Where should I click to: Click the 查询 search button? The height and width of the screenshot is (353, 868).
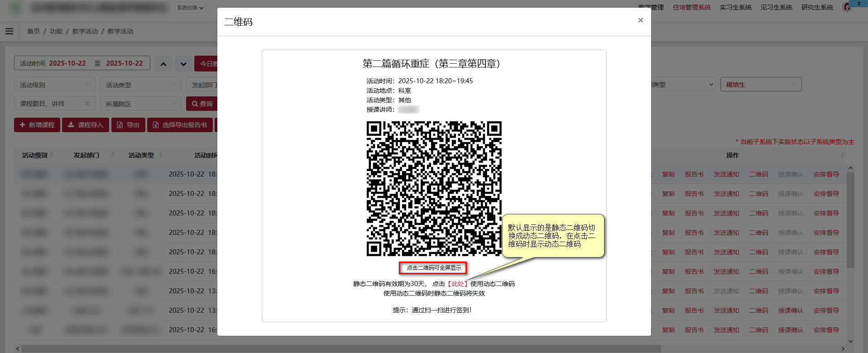[x=201, y=104]
